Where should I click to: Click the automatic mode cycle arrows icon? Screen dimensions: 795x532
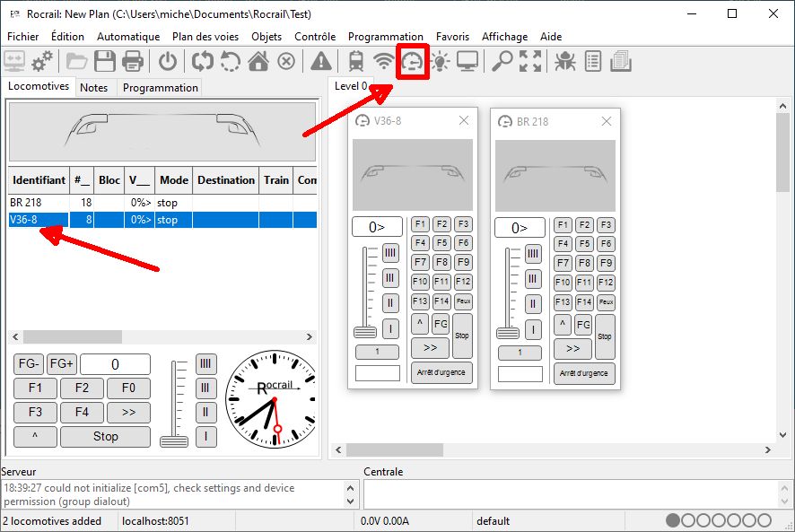coord(202,61)
